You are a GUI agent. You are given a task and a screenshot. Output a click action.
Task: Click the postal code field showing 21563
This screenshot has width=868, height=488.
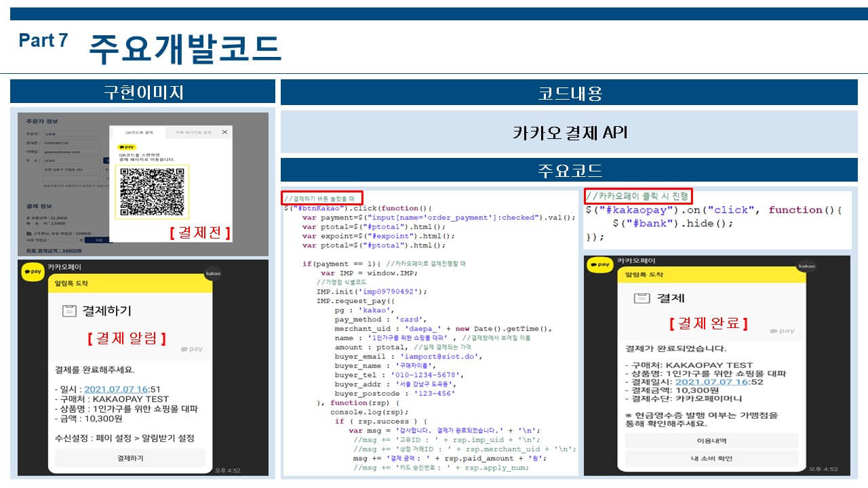(71, 161)
